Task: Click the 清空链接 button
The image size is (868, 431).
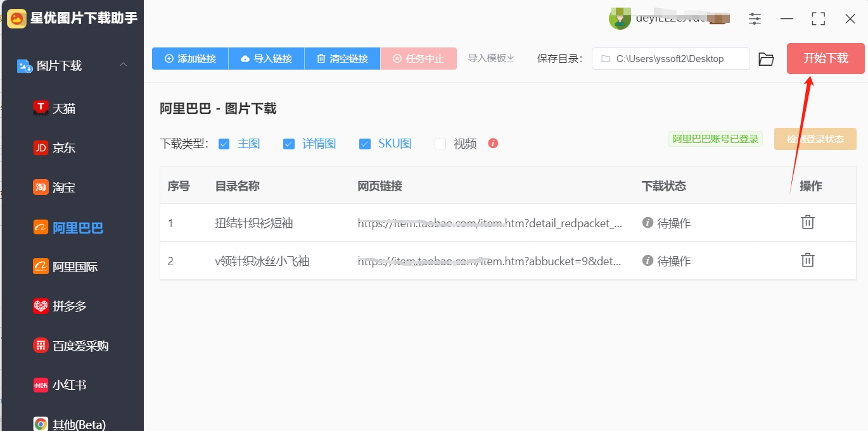Action: [x=342, y=59]
